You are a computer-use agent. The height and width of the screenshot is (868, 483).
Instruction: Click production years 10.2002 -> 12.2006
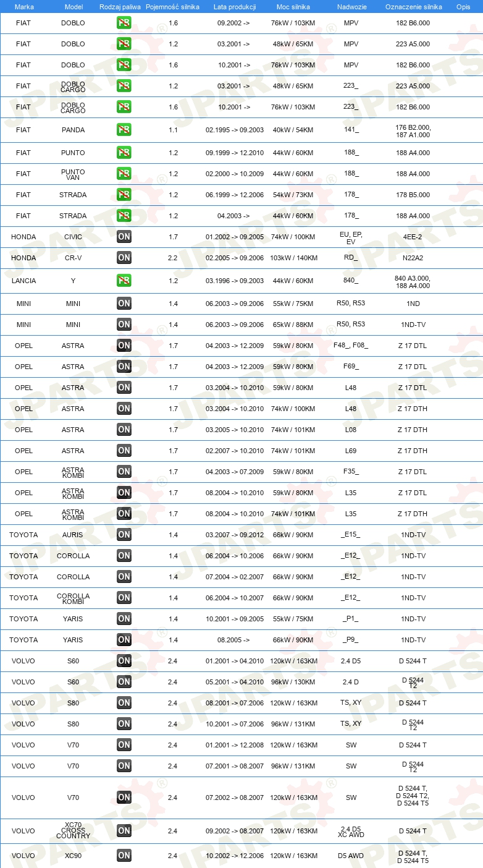pos(235,856)
